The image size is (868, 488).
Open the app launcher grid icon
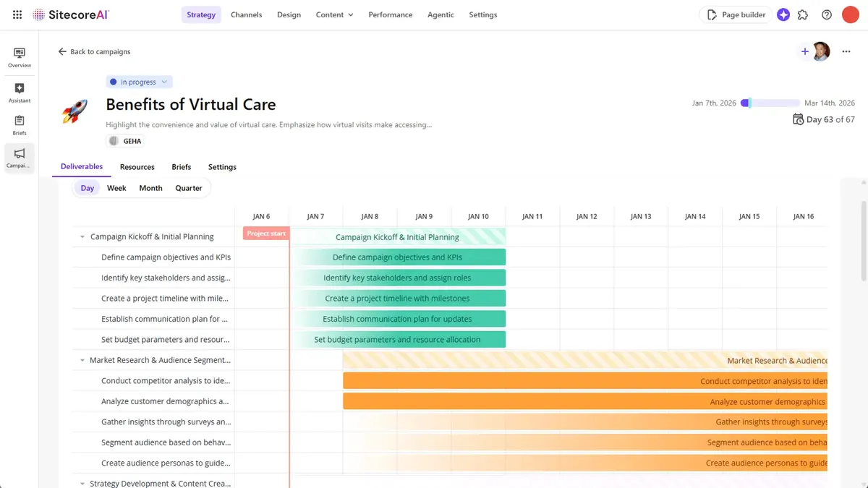point(16,14)
